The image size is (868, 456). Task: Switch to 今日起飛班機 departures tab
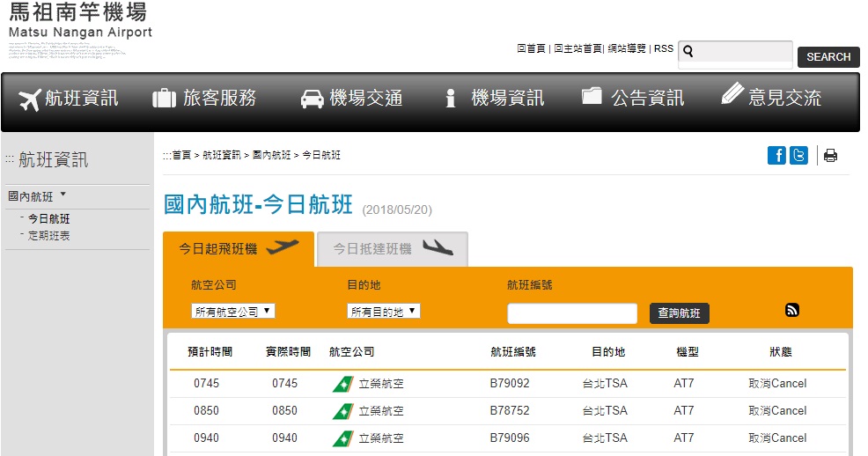[239, 249]
